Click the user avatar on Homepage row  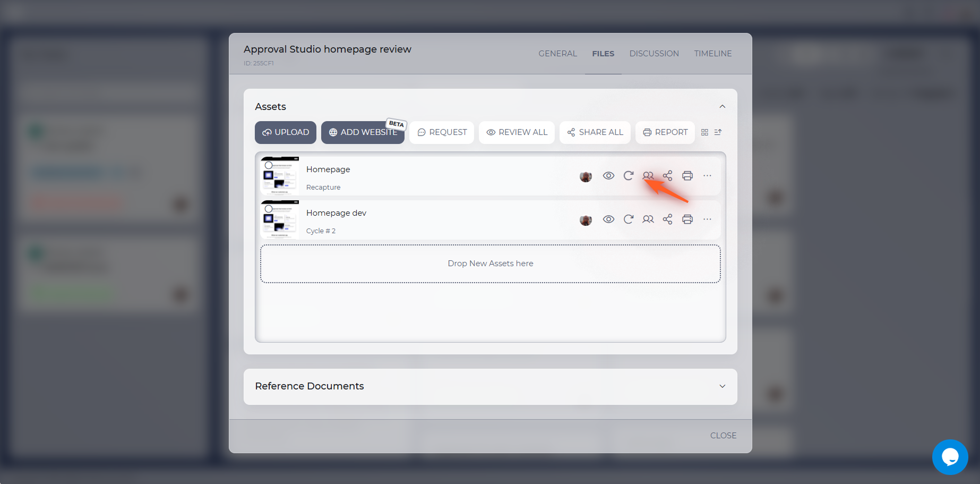tap(586, 176)
